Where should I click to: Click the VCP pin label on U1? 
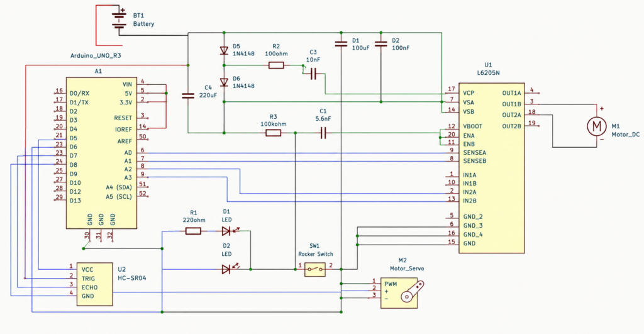point(469,93)
